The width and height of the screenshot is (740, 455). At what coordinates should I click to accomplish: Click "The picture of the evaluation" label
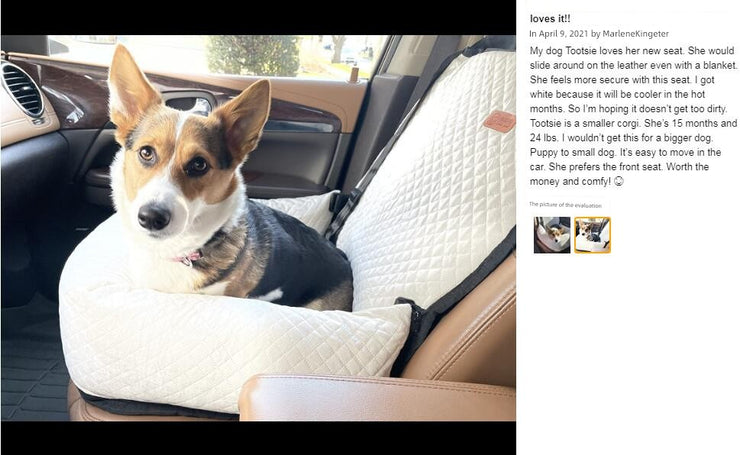565,205
